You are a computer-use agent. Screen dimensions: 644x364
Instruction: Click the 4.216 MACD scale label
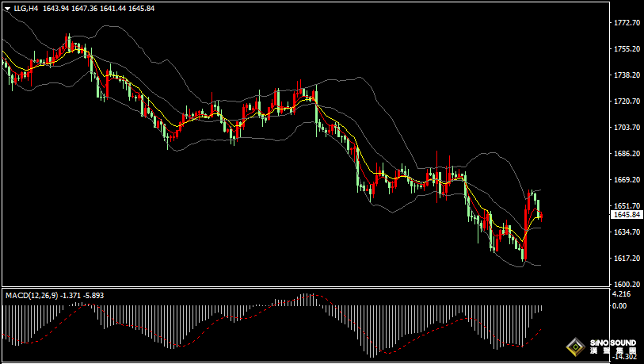coord(621,293)
